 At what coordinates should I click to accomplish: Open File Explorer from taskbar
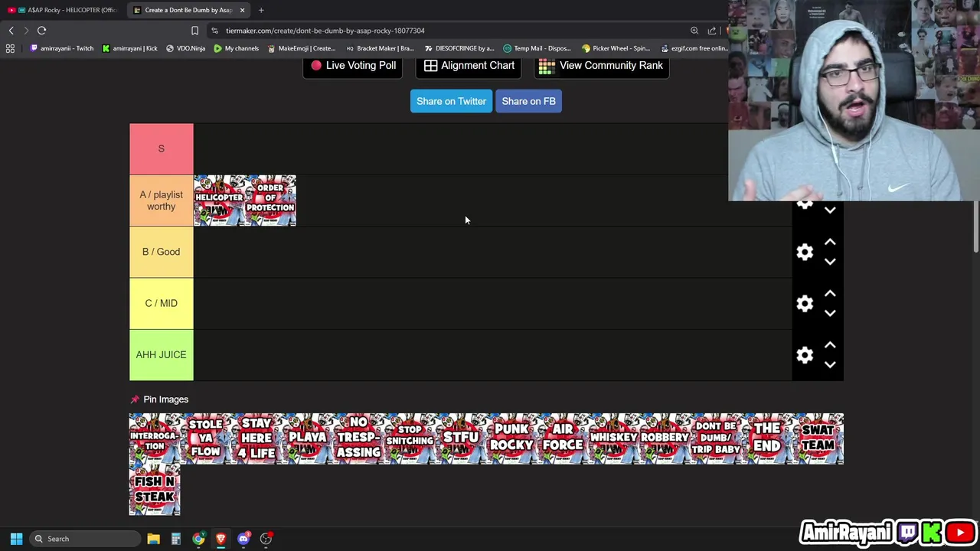(153, 539)
